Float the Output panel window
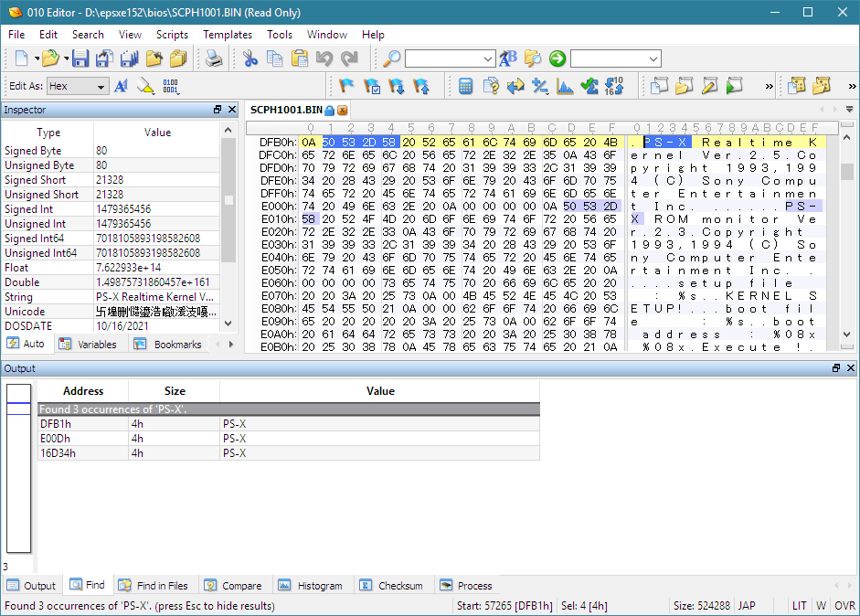 tap(836, 368)
